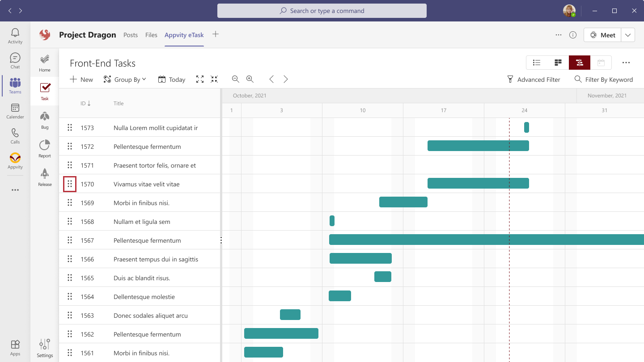Open the Board view icon
The image size is (644, 362).
pos(558,63)
